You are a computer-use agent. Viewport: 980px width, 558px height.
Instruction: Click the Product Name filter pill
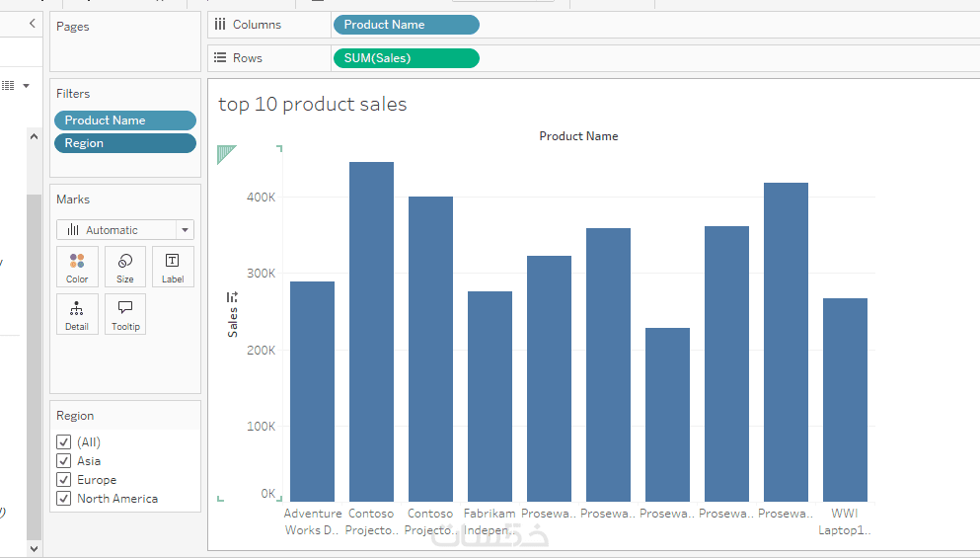point(124,120)
